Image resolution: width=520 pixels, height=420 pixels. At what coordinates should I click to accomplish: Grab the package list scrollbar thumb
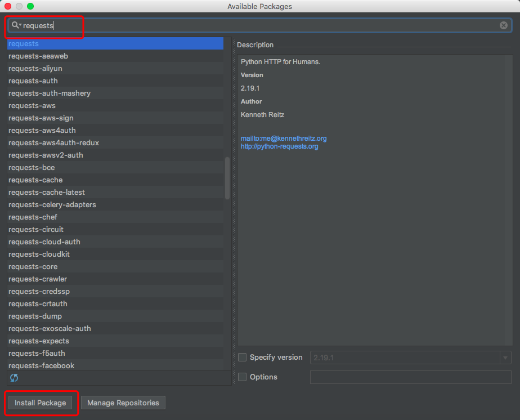point(227,178)
